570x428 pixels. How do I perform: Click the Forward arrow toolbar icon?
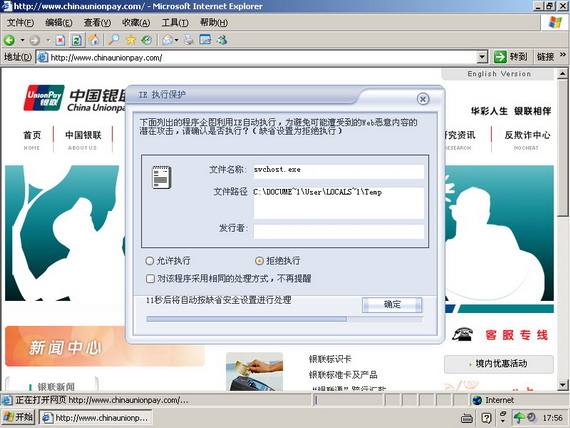pyautogui.click(x=35, y=40)
